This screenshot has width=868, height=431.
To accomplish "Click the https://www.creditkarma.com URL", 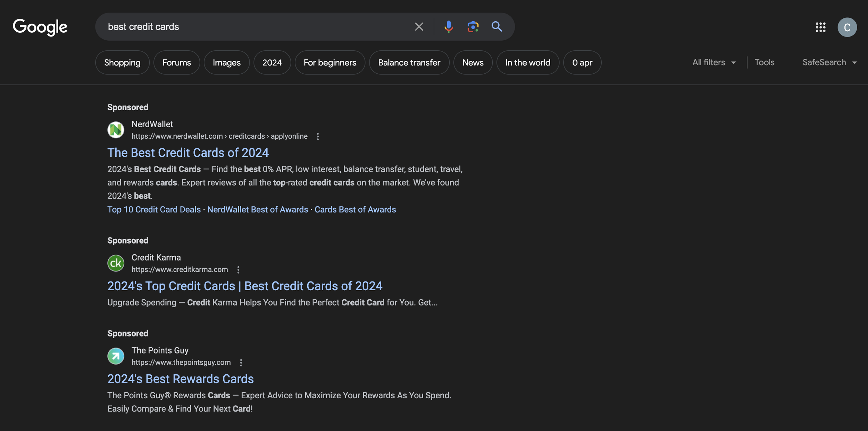I will [x=180, y=269].
